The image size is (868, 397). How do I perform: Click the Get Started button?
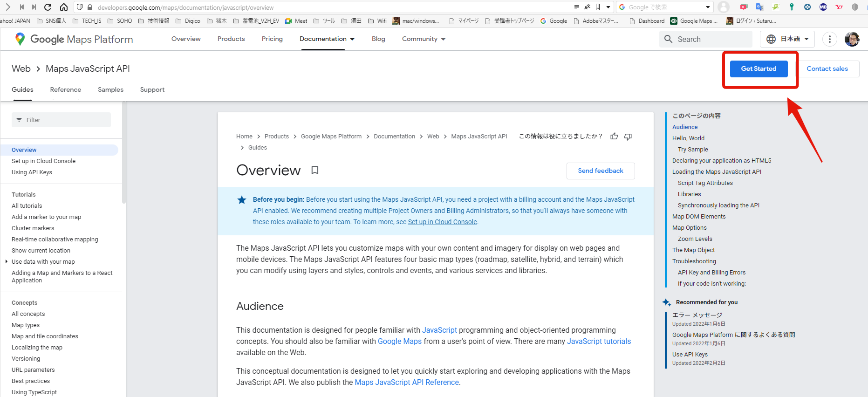(759, 68)
